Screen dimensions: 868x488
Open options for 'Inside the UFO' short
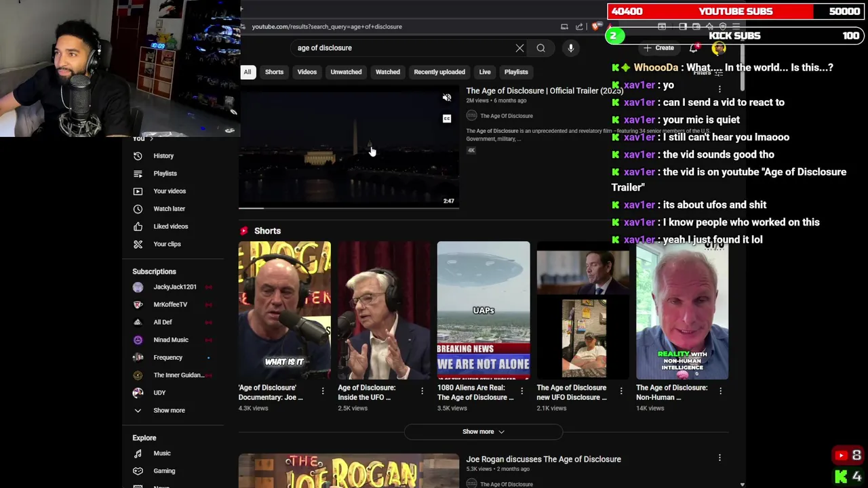pos(422,391)
